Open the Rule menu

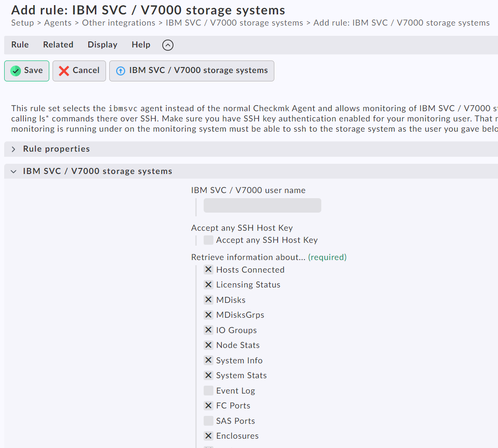[20, 45]
